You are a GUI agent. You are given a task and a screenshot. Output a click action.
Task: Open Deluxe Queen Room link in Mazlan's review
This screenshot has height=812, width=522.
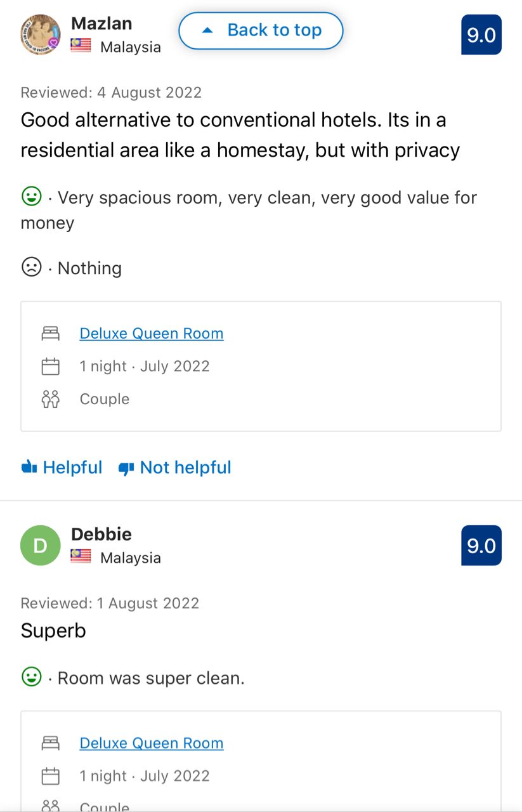(x=152, y=334)
